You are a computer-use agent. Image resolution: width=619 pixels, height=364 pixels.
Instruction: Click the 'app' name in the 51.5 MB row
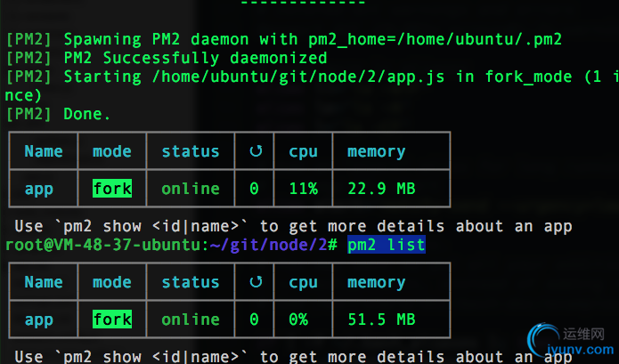point(38,320)
